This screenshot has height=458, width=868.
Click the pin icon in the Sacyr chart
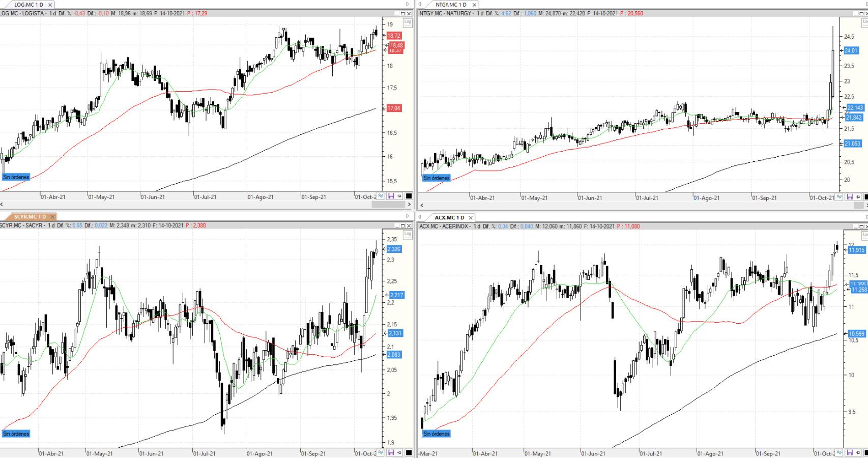click(x=399, y=452)
